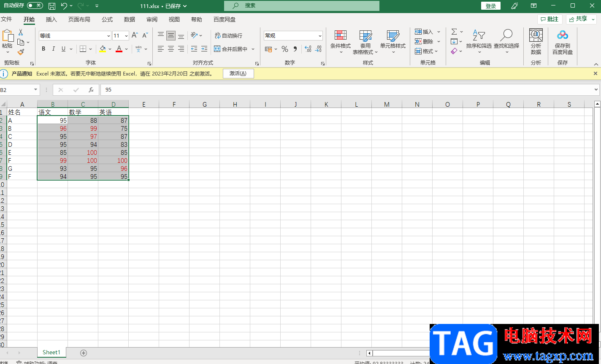
Task: Open the font color dropdown arrow
Action: point(126,49)
